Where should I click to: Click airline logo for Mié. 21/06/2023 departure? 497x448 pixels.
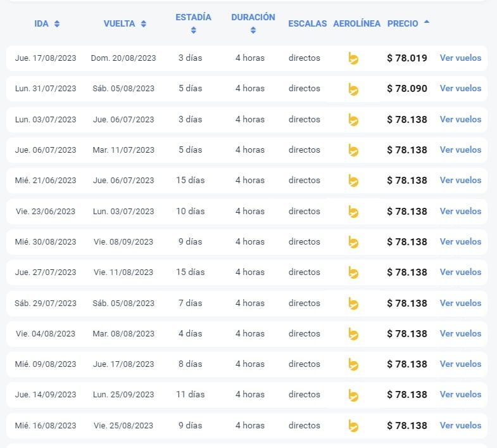pos(353,181)
